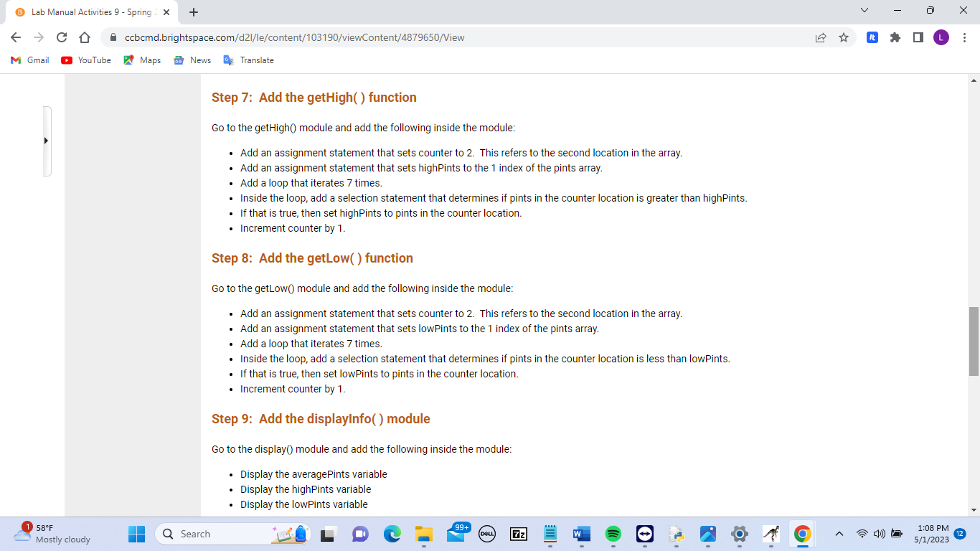Toggle the bookmark star for this page

click(x=844, y=37)
